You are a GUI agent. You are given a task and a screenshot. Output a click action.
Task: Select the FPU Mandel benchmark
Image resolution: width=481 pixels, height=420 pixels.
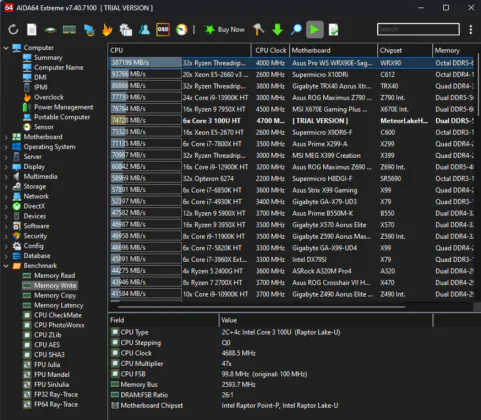coord(52,375)
